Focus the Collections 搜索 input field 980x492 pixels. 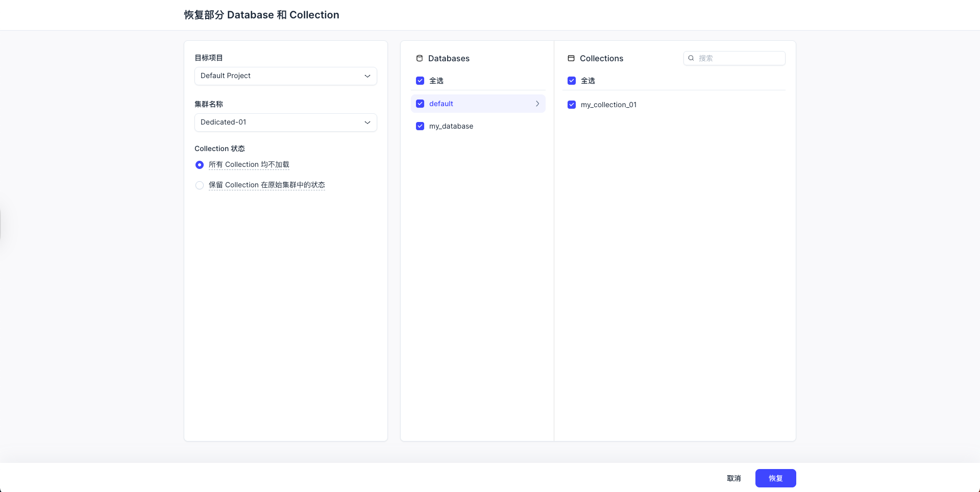(x=739, y=58)
